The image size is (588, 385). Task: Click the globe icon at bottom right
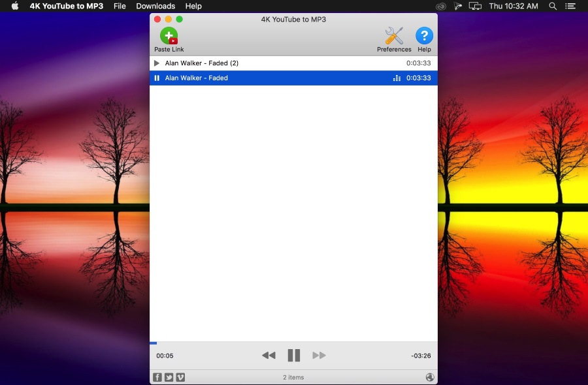(430, 377)
